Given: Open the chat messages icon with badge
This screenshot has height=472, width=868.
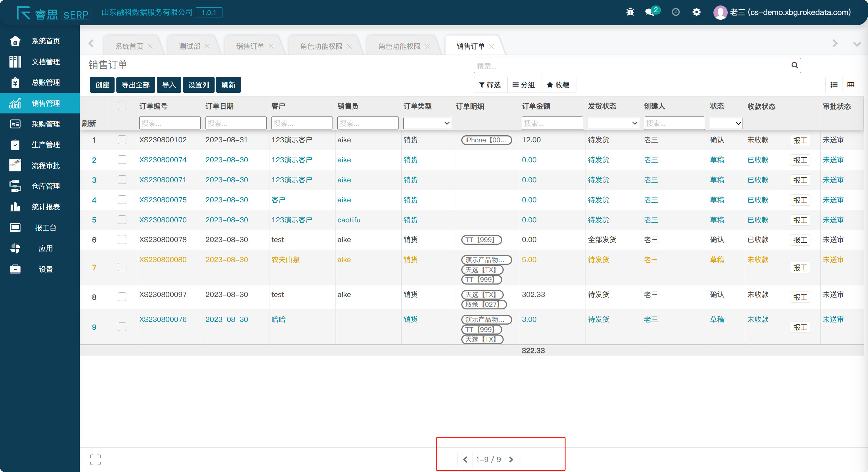Looking at the screenshot, I should coord(650,12).
